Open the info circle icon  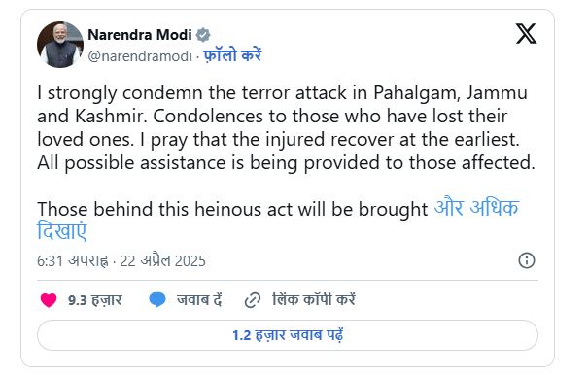(x=527, y=260)
